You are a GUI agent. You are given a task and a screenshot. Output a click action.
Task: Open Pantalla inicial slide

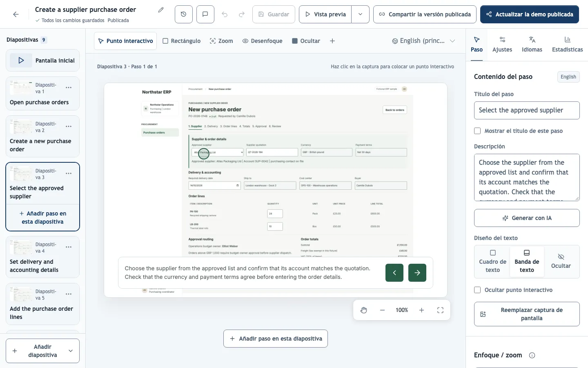pyautogui.click(x=42, y=61)
